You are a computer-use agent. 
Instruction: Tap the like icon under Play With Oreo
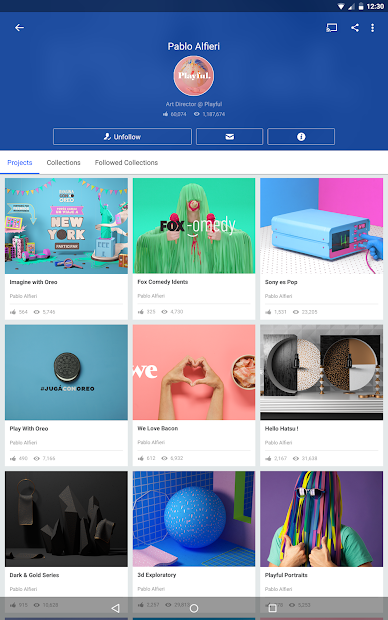click(x=13, y=458)
